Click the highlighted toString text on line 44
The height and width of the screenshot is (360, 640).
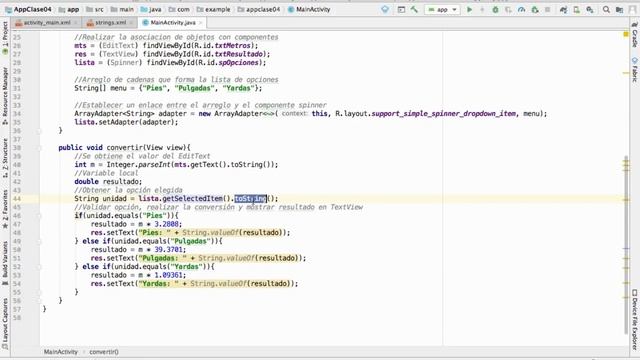[x=251, y=199]
